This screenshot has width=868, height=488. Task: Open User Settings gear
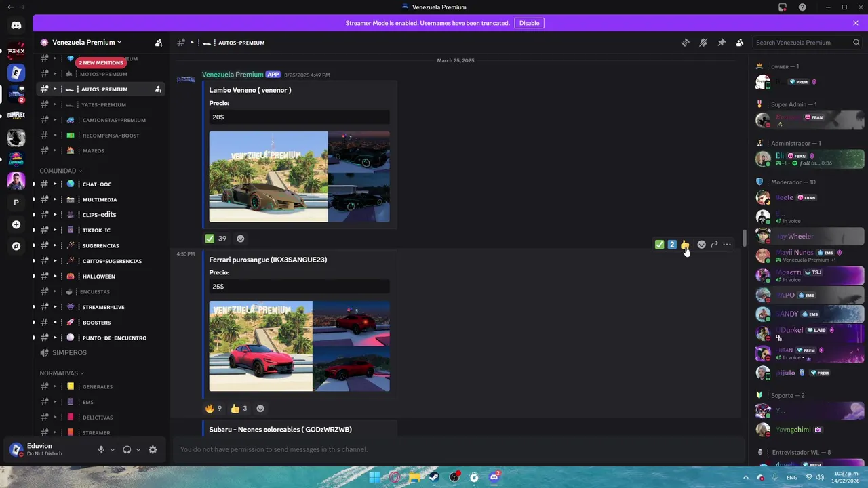point(153,449)
